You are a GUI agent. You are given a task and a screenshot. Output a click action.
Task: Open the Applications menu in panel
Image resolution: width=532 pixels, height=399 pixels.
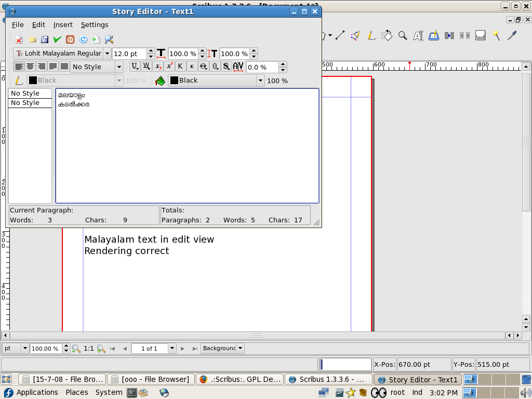tap(37, 392)
